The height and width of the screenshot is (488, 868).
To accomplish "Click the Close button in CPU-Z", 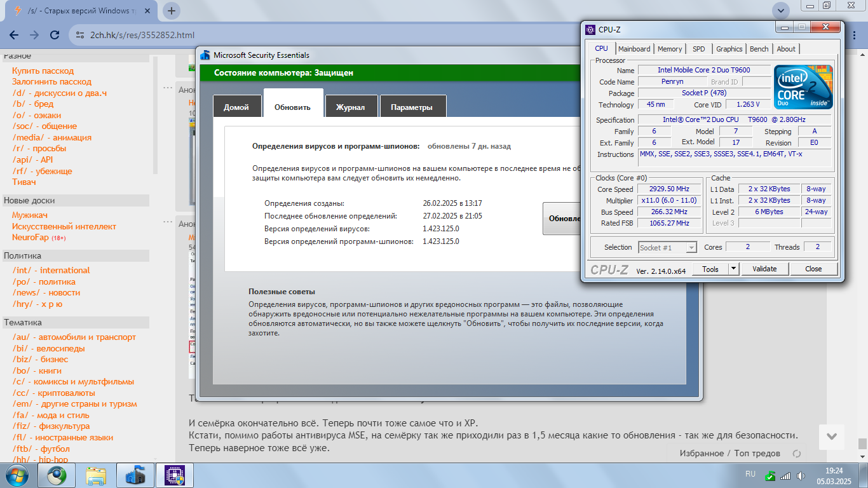I will click(813, 269).
